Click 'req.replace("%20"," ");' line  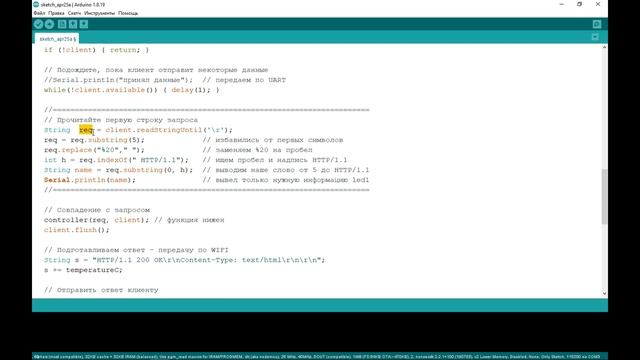[x=94, y=150]
